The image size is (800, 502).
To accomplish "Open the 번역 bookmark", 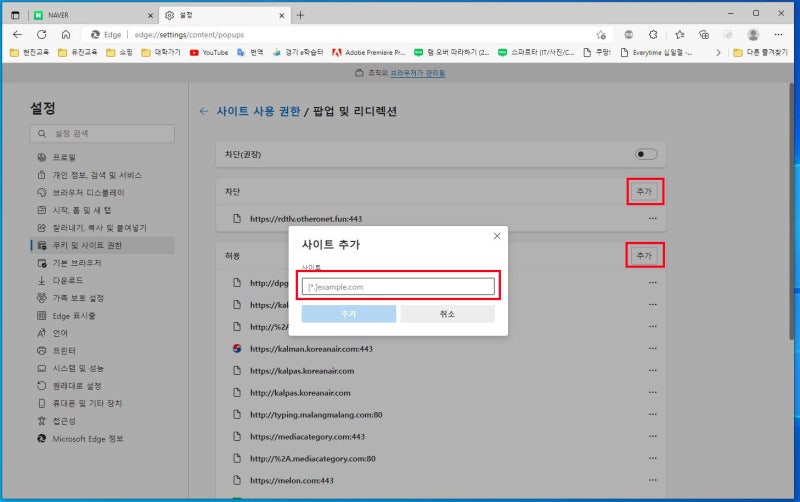I will [251, 53].
